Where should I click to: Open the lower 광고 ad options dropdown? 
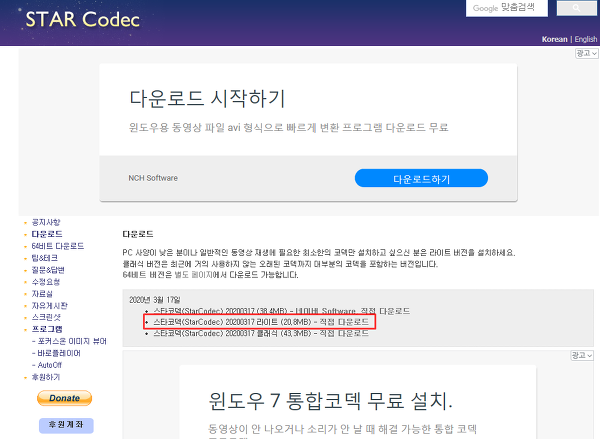click(x=582, y=355)
